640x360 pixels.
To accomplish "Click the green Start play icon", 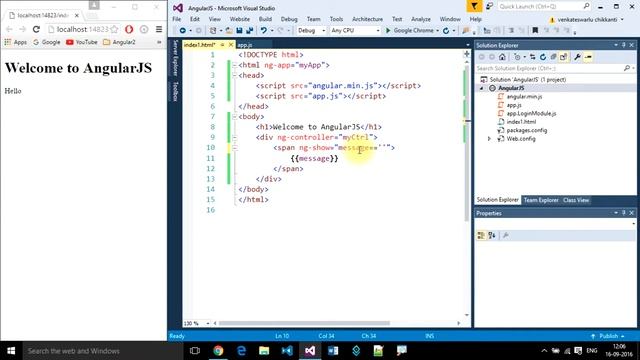I will coord(388,31).
